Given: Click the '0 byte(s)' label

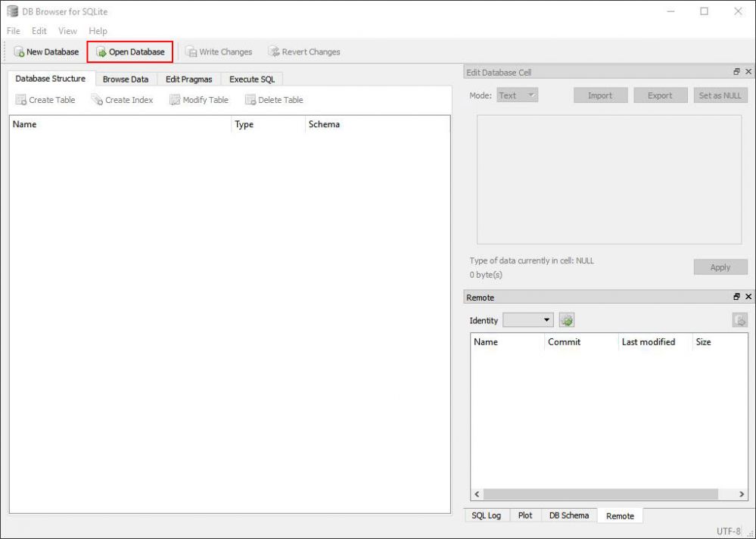Looking at the screenshot, I should [486, 275].
